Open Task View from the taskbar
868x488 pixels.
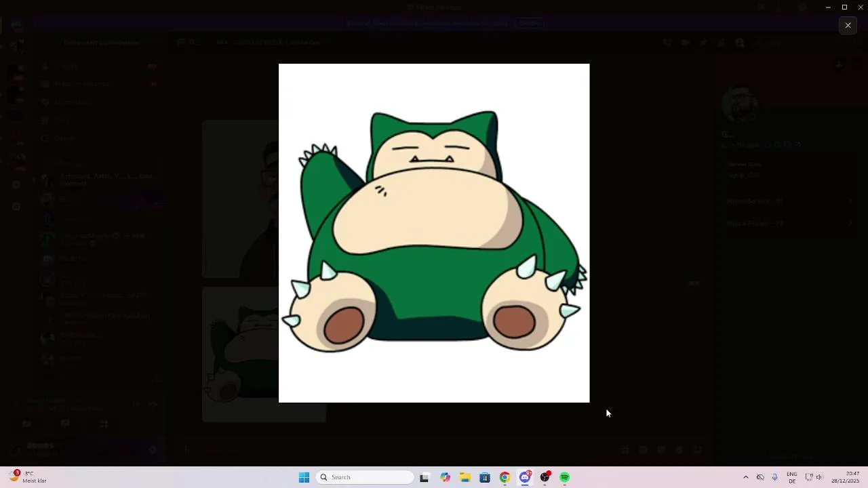pos(425,477)
